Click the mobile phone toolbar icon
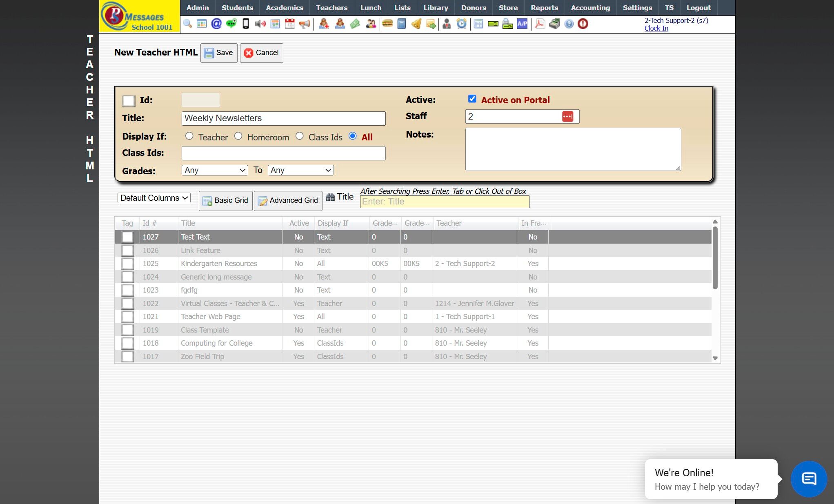Viewport: 834px width, 504px height. click(246, 24)
